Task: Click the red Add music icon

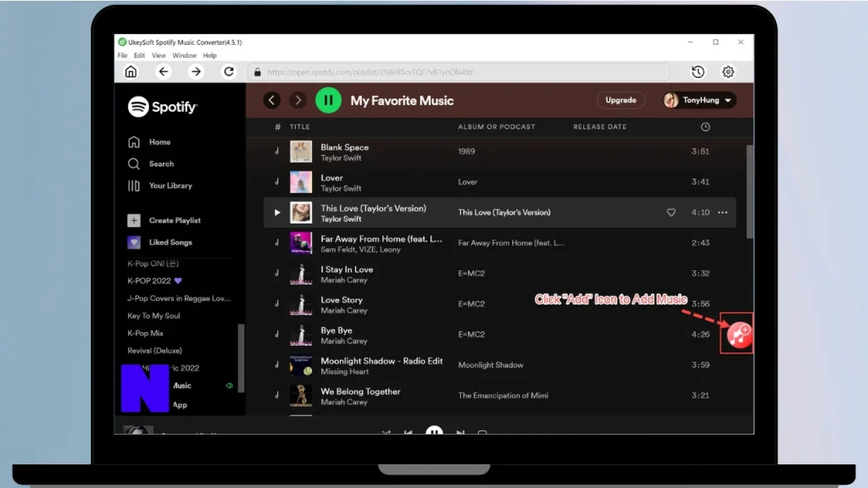Action: click(x=738, y=335)
